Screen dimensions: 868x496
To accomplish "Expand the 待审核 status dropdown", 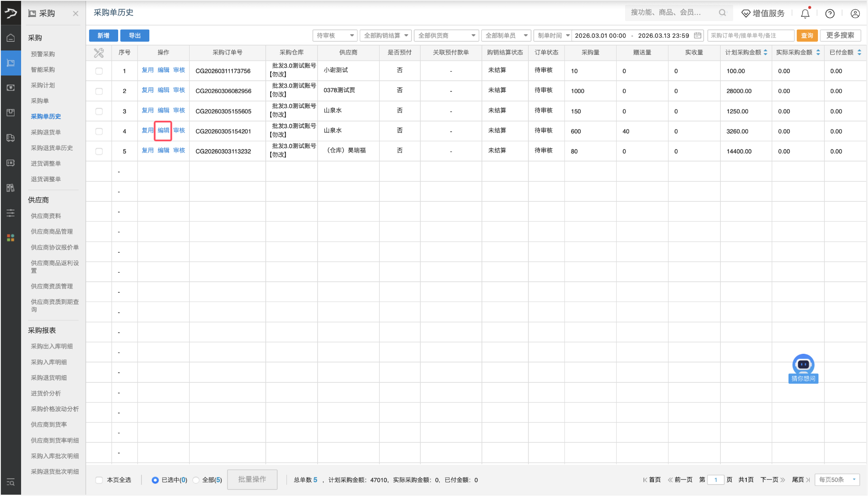I will point(335,36).
